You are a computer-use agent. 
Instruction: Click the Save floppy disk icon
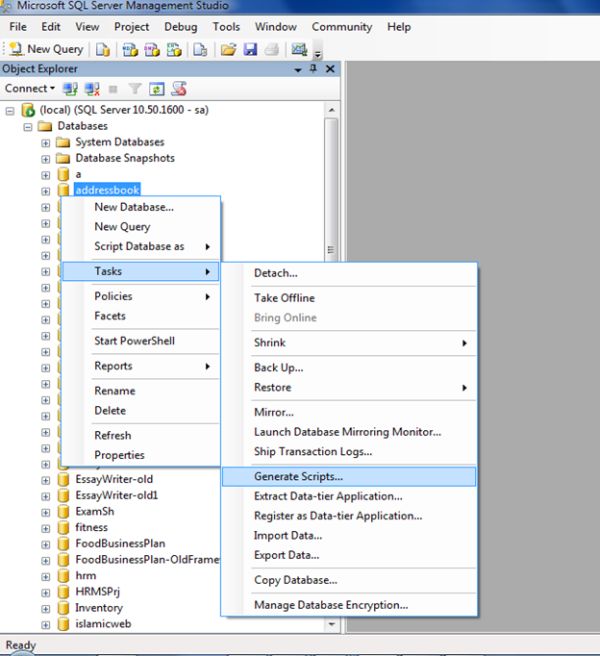tap(250, 49)
